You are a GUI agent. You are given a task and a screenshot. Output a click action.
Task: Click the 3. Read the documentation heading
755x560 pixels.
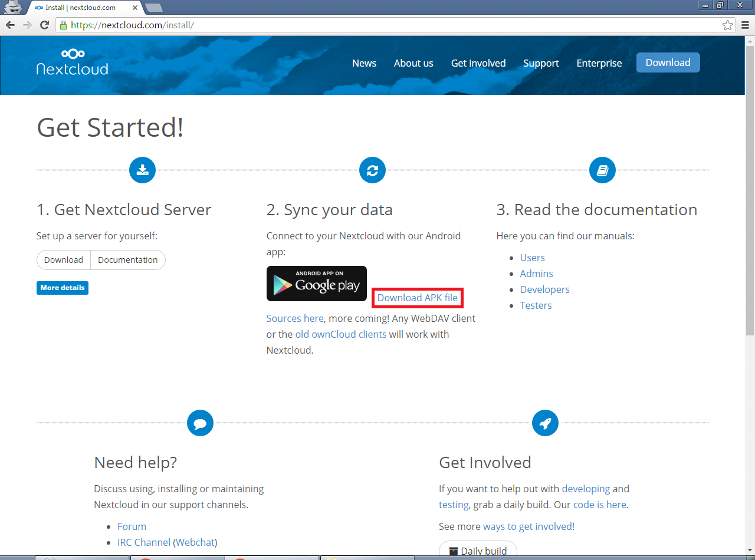click(x=597, y=210)
